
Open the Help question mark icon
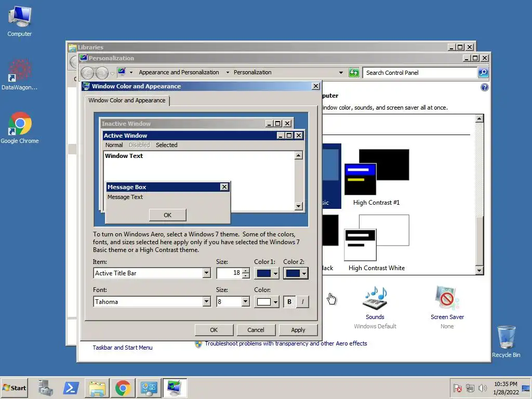pos(485,87)
